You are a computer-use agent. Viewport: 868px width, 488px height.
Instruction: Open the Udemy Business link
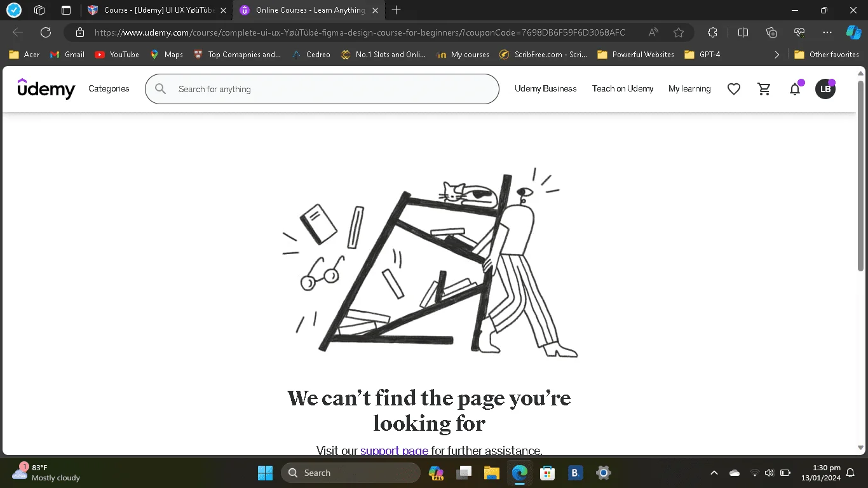pos(546,89)
